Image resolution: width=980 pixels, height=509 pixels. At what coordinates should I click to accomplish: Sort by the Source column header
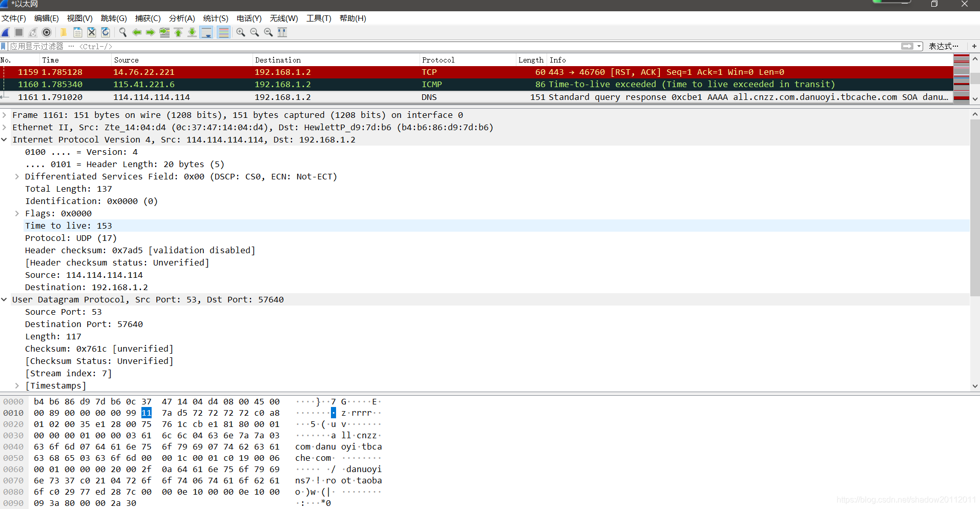coord(182,60)
